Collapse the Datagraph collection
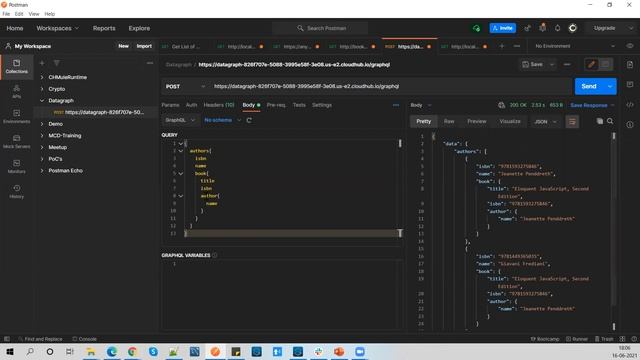 pyautogui.click(x=42, y=100)
